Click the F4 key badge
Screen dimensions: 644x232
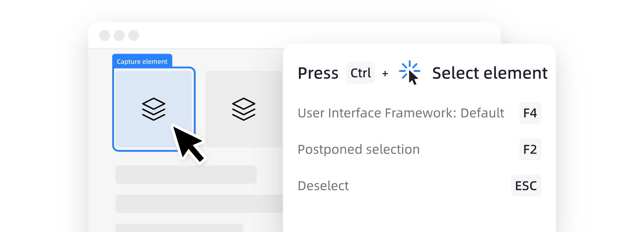point(530,113)
